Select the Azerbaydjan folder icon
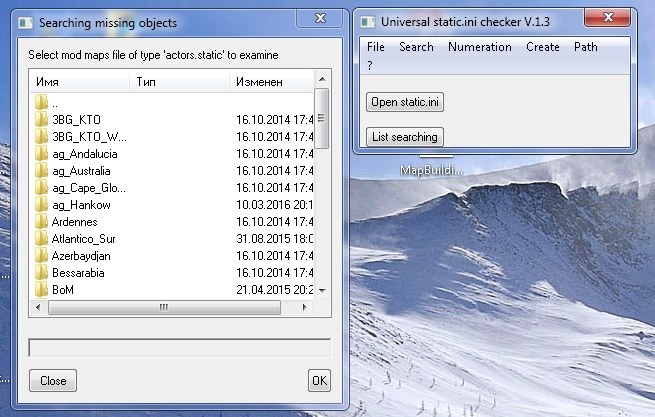Screen dimensions: 655x417 pos(41,256)
